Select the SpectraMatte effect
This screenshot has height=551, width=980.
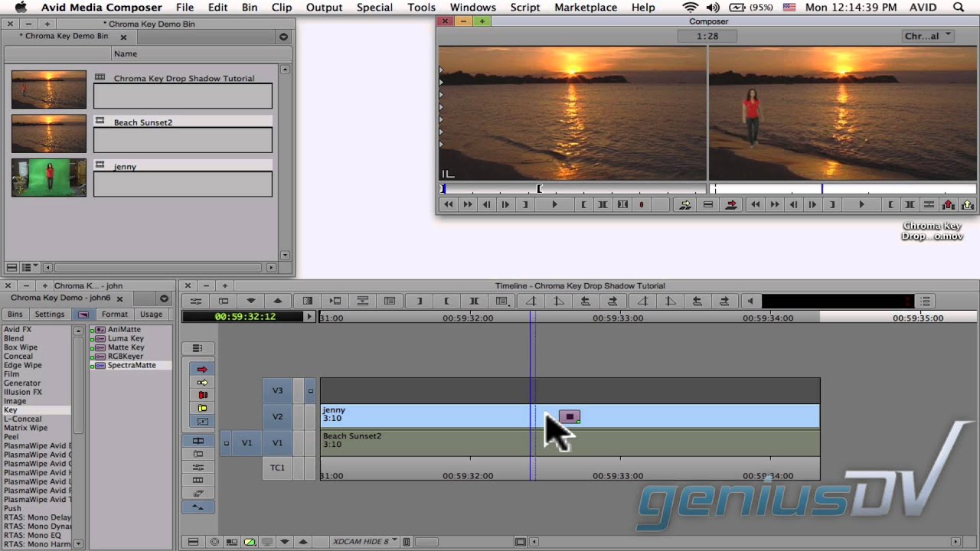(x=130, y=366)
